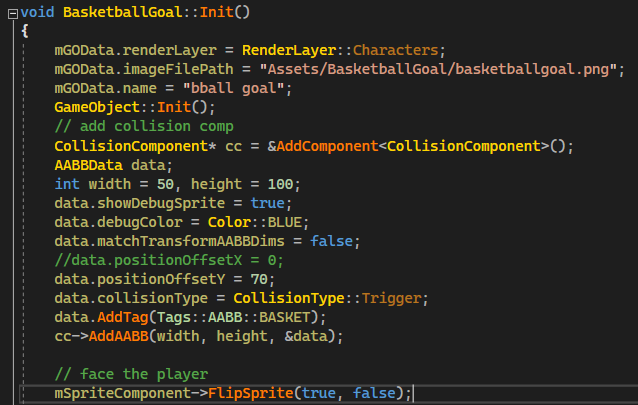The height and width of the screenshot is (405, 638).
Task: Click CollisionComponent* type declaration
Action: (x=135, y=146)
